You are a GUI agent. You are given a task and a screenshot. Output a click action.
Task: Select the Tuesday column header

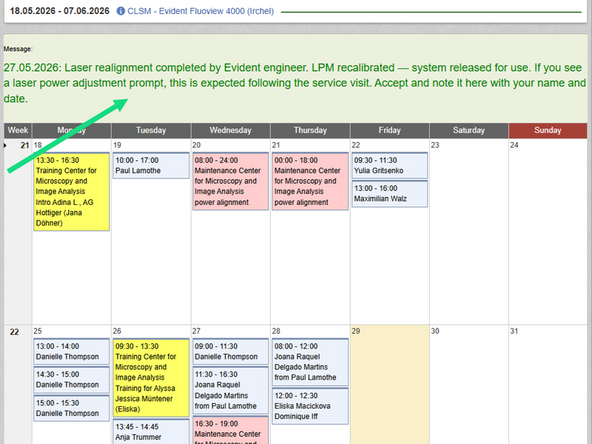pos(151,130)
